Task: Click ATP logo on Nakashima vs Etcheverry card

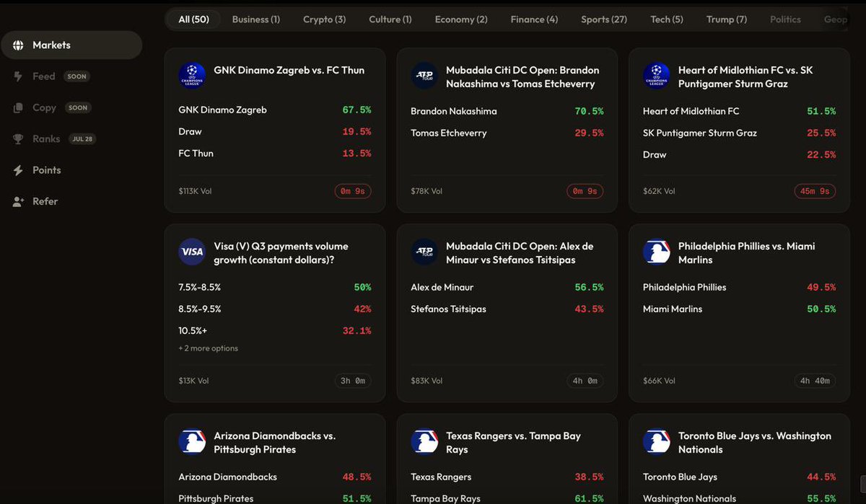Action: click(x=424, y=76)
